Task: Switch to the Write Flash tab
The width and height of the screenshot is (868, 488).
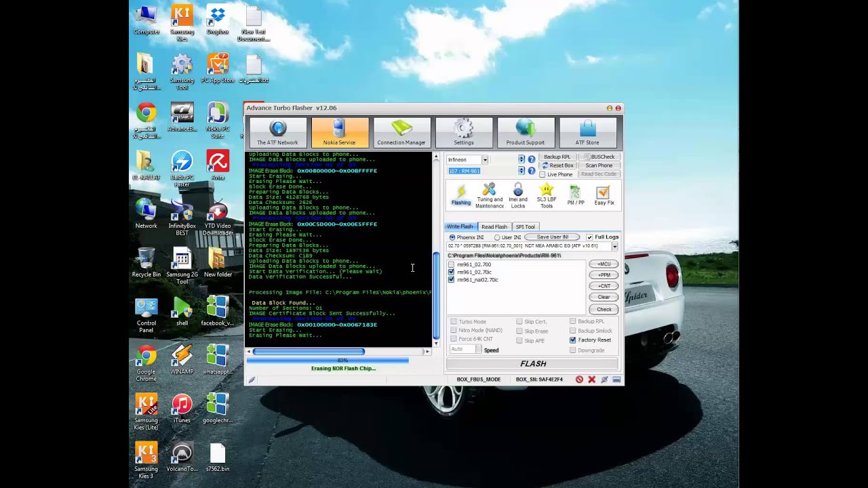Action: point(460,226)
